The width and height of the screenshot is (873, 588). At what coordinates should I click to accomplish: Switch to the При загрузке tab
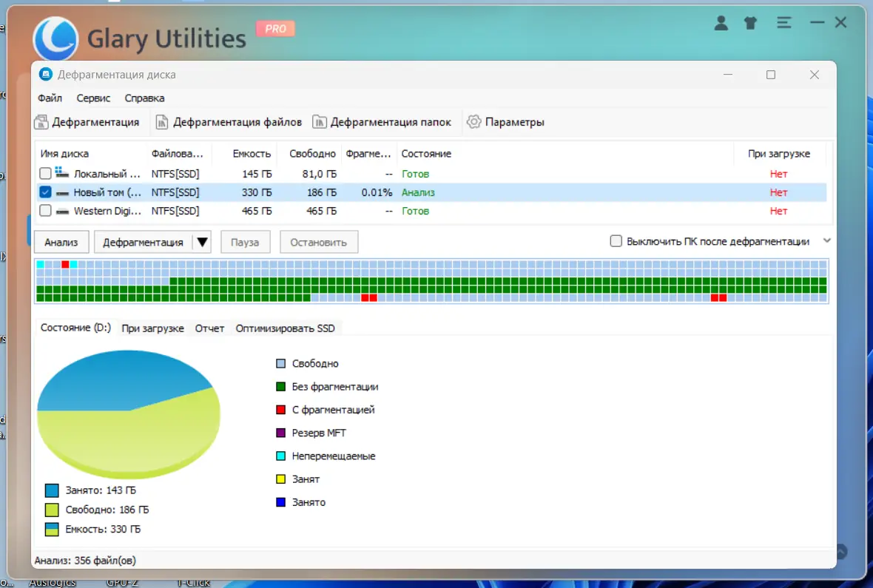click(152, 328)
